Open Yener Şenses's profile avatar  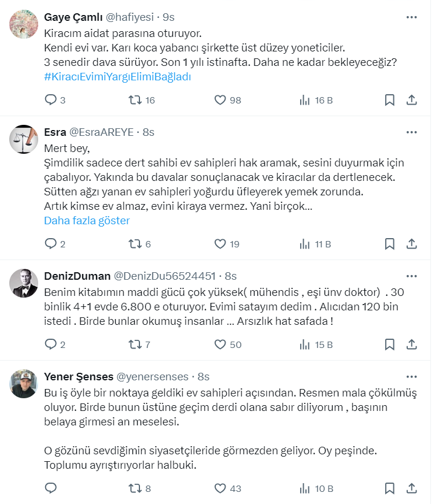click(x=24, y=383)
